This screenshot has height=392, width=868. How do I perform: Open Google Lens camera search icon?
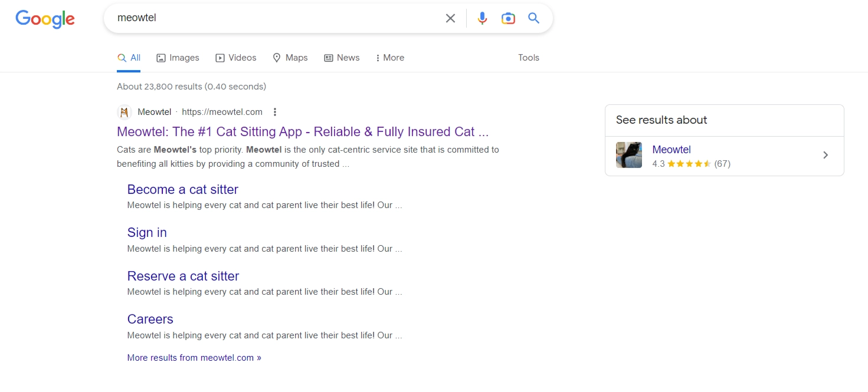pyautogui.click(x=508, y=18)
